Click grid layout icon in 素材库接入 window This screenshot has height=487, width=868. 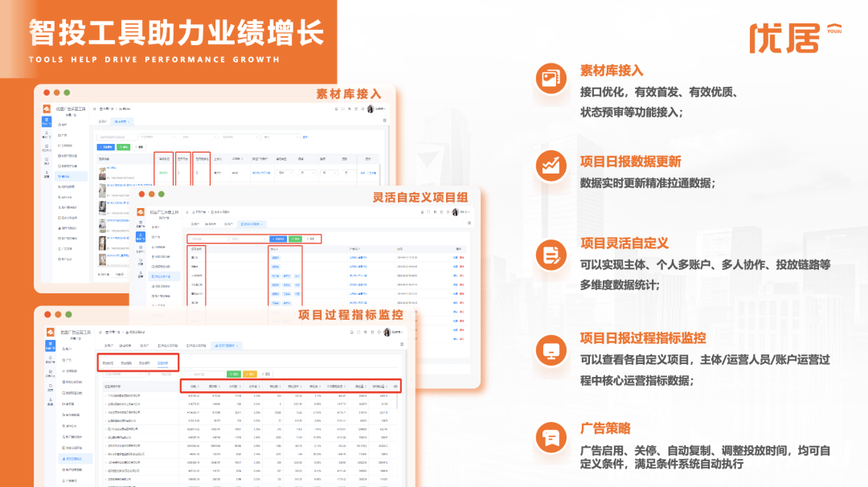[x=384, y=120]
